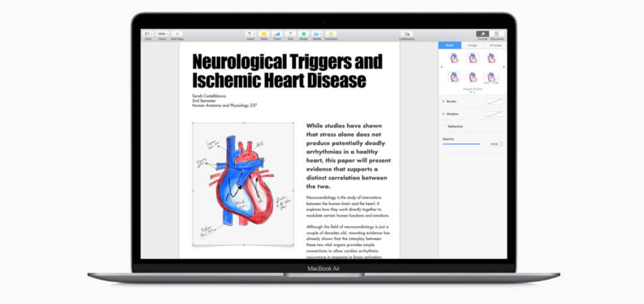Click the 'Although the field of neurocardiology' paragraph
The image size is (644, 304).
pos(347,242)
